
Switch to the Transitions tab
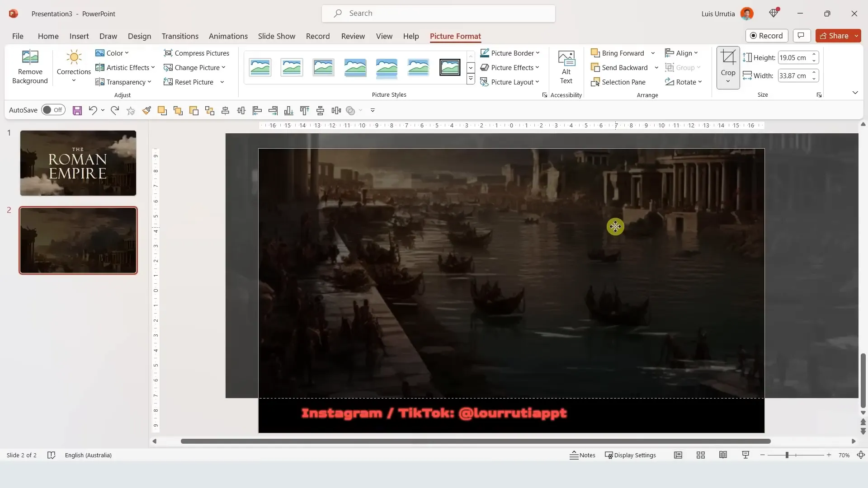click(180, 36)
